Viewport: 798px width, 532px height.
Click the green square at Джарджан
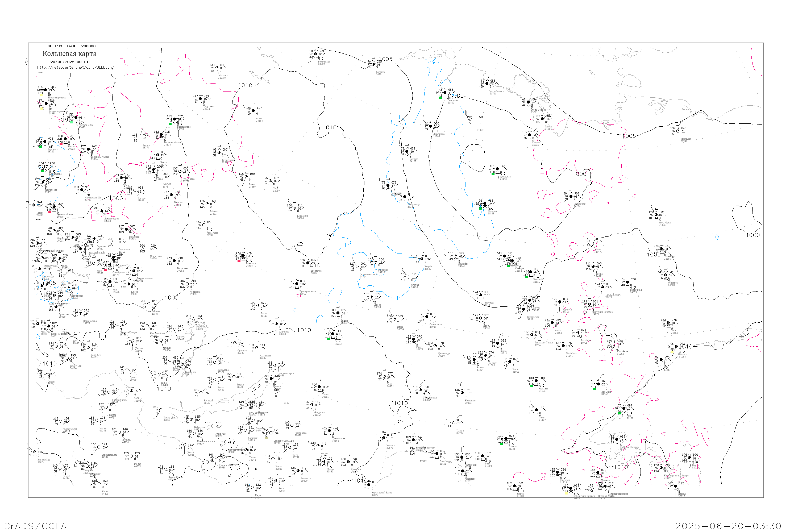pyautogui.click(x=493, y=174)
